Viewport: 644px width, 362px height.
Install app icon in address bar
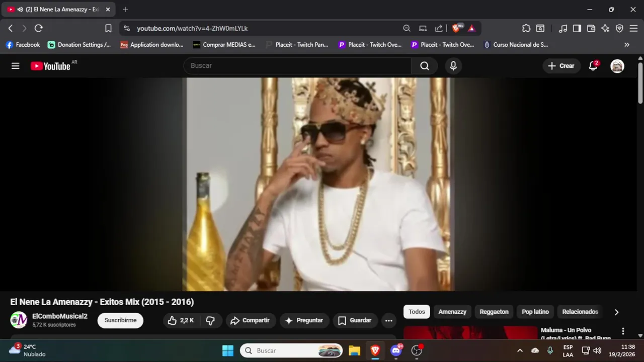(423, 28)
